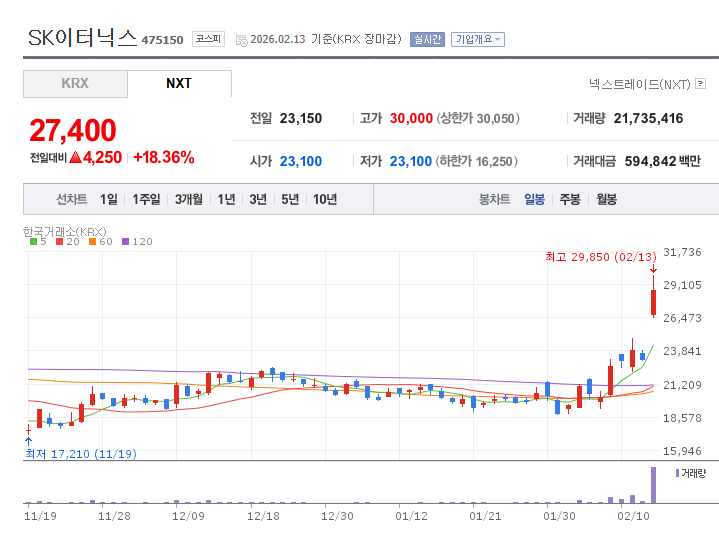Click the stock code 475150

coord(162,40)
